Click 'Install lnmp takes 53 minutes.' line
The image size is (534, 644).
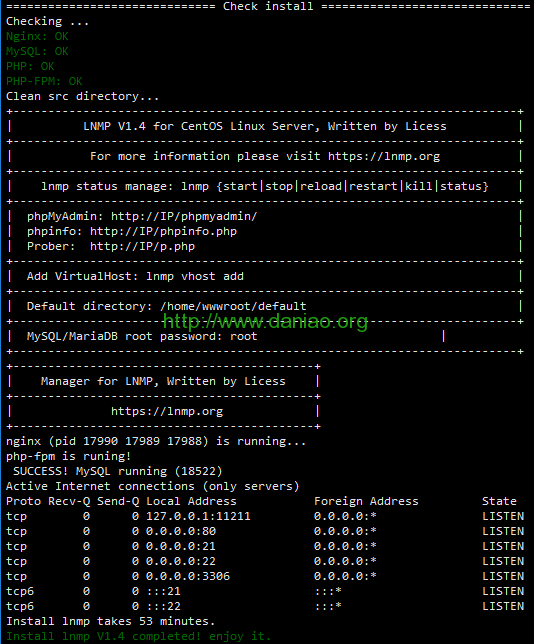click(110, 621)
